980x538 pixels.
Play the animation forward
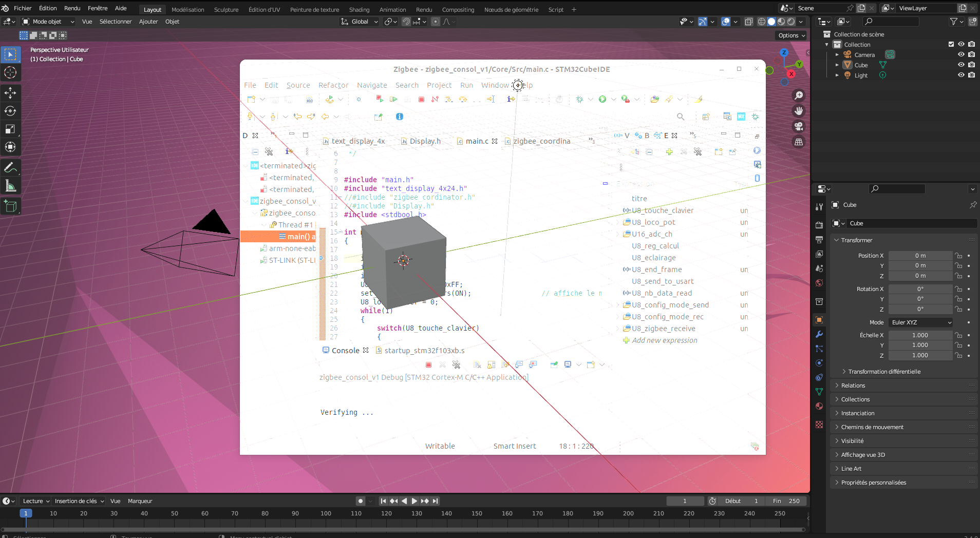click(x=414, y=501)
